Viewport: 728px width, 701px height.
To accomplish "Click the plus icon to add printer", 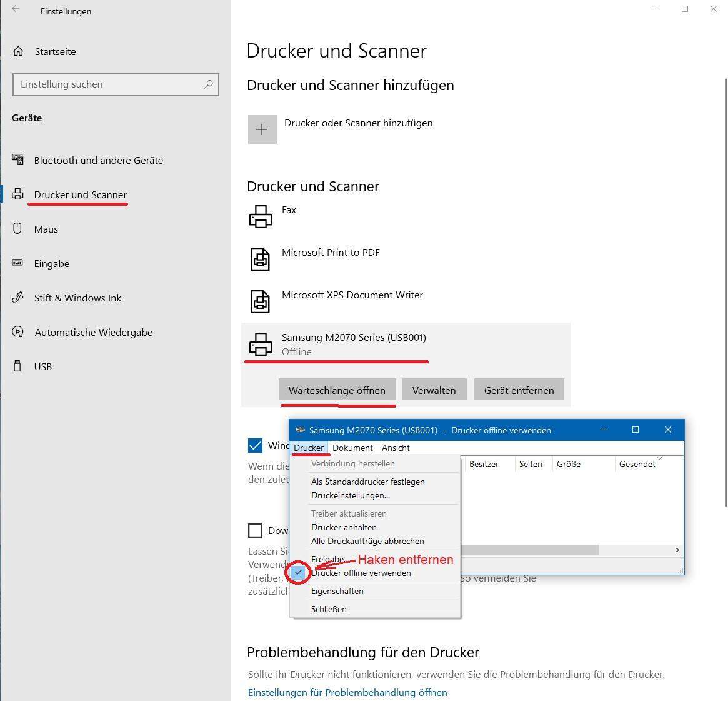I will 262,129.
